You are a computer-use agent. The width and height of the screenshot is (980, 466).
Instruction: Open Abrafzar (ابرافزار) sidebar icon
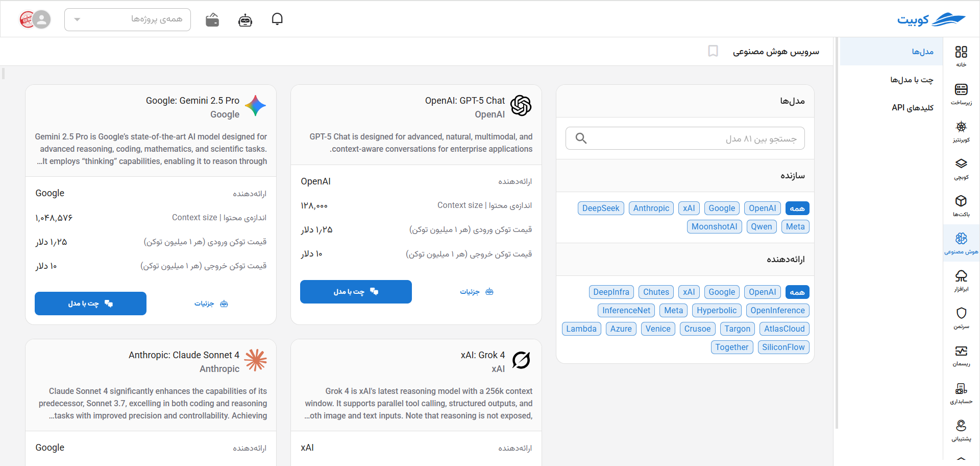point(961,280)
